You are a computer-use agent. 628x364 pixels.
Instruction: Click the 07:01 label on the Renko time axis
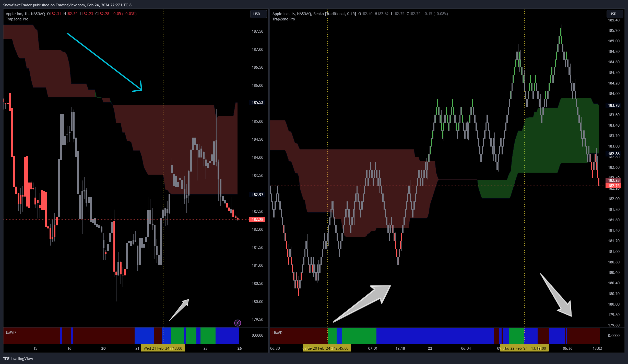[x=373, y=348]
